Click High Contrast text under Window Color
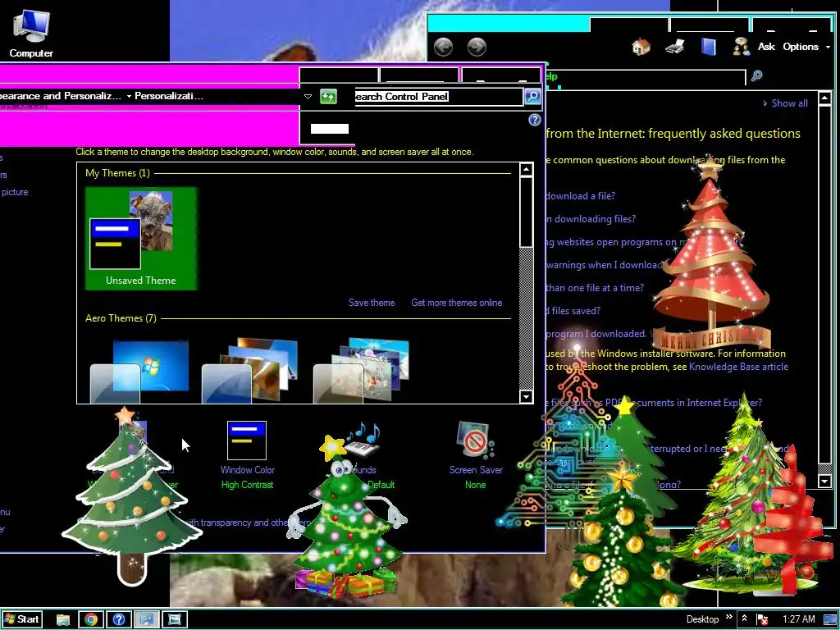840x630 pixels. pyautogui.click(x=247, y=485)
